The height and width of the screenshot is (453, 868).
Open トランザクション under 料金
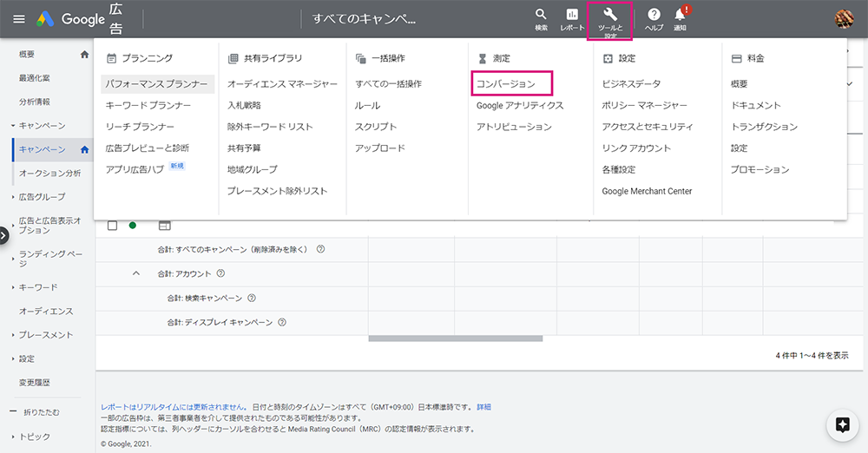tap(764, 127)
